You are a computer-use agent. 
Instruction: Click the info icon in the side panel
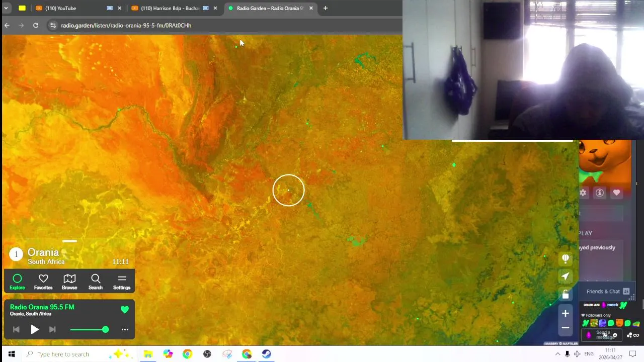[600, 193]
